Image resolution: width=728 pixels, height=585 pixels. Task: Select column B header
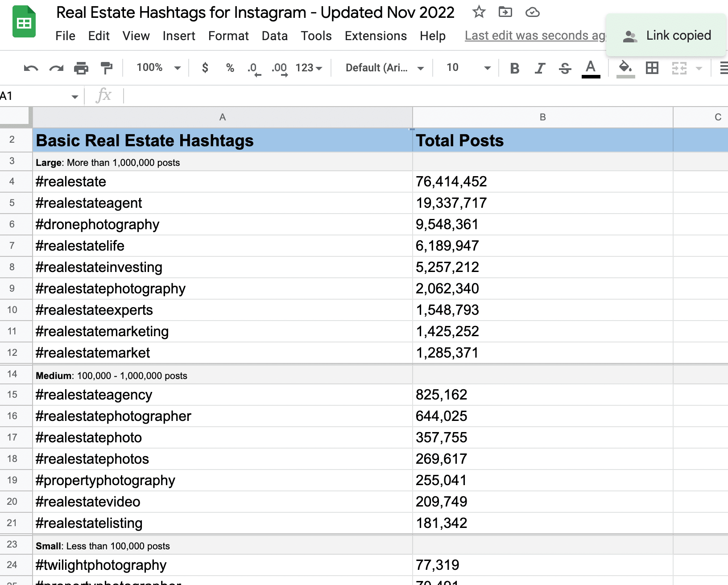pyautogui.click(x=542, y=117)
